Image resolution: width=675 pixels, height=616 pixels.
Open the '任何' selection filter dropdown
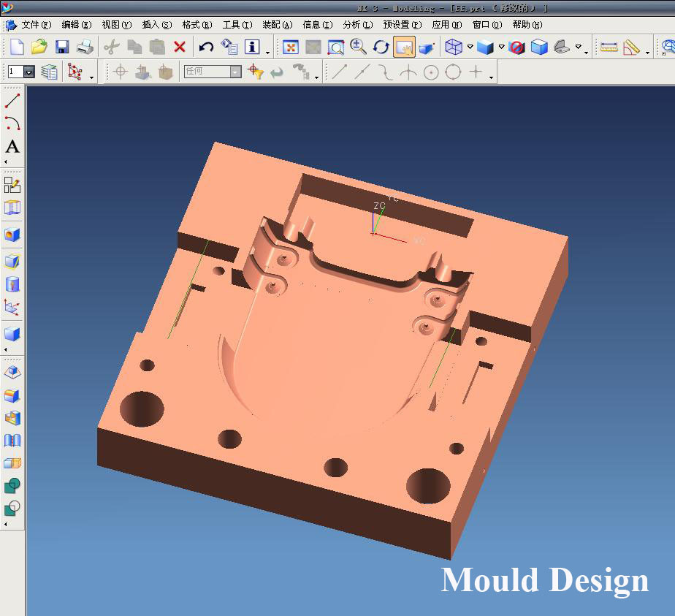coord(234,72)
